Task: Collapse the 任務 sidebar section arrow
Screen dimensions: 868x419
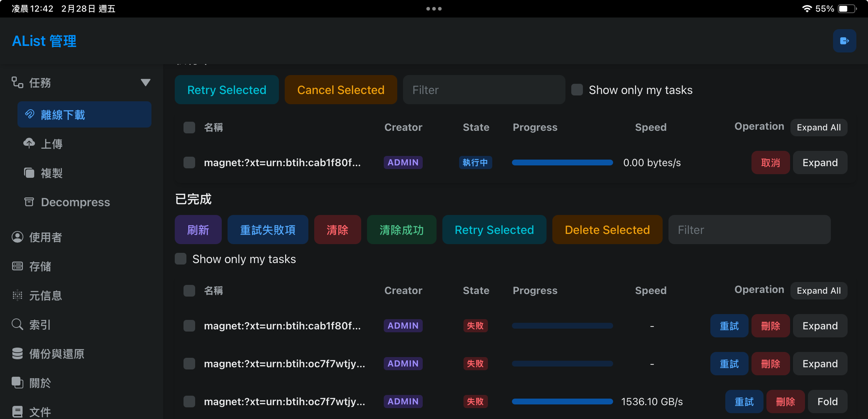Action: pyautogui.click(x=146, y=82)
